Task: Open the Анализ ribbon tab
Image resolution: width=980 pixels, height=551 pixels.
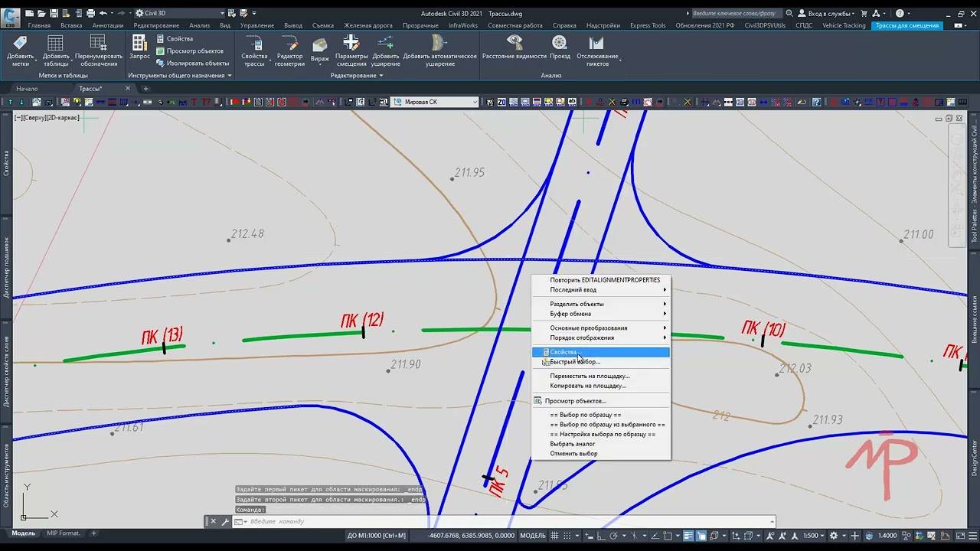Action: (x=199, y=25)
